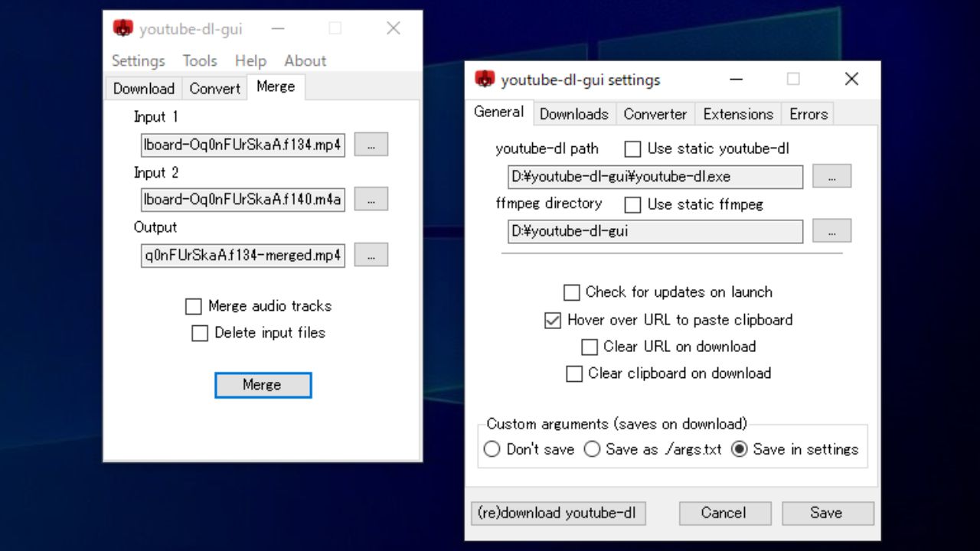980x551 pixels.
Task: Browse for youtube-dl path
Action: tap(831, 177)
